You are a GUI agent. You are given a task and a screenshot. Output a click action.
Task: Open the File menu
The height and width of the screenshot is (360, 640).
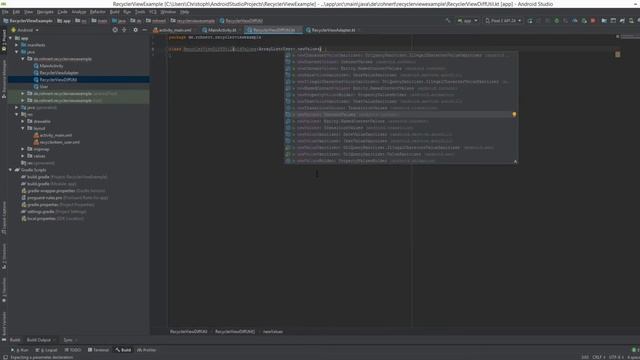pyautogui.click(x=5, y=12)
